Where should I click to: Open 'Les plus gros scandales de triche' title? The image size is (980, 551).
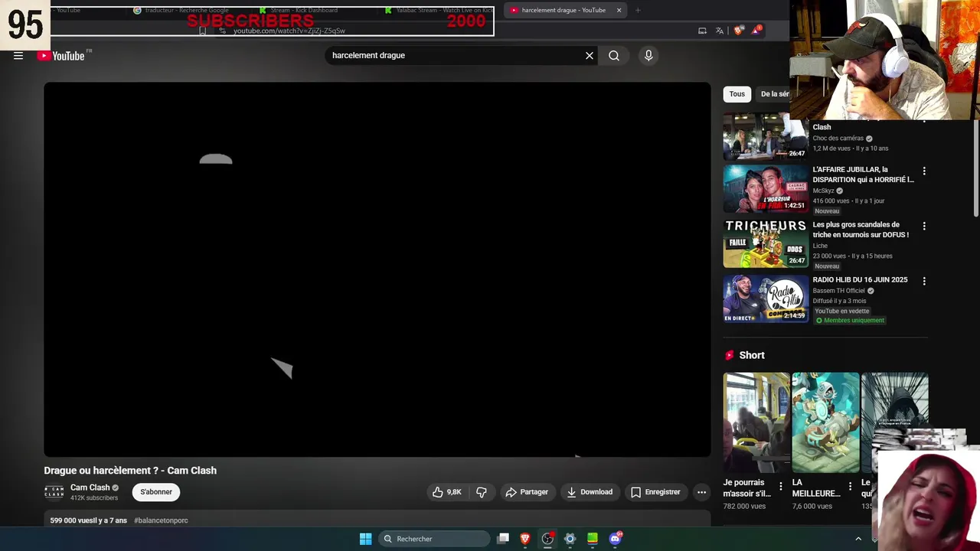tap(861, 230)
